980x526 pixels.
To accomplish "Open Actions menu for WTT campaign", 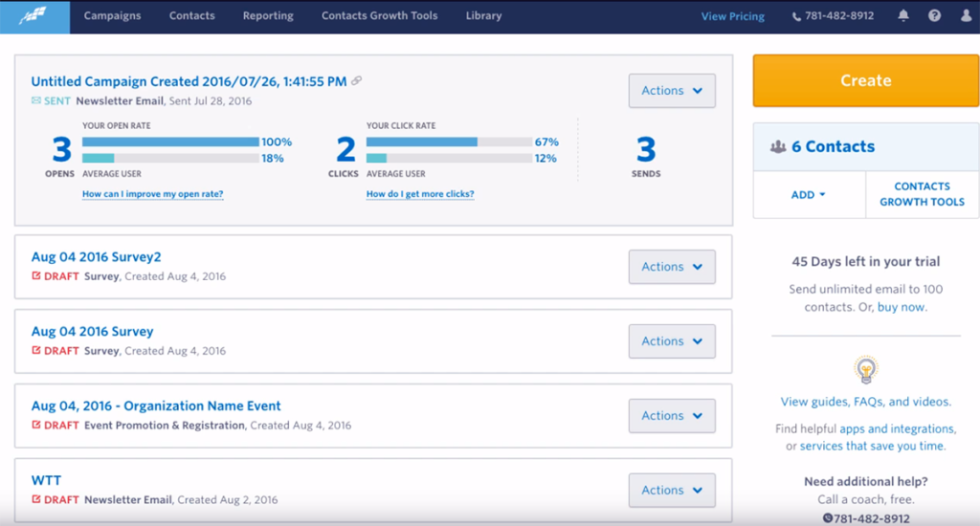I will 672,490.
